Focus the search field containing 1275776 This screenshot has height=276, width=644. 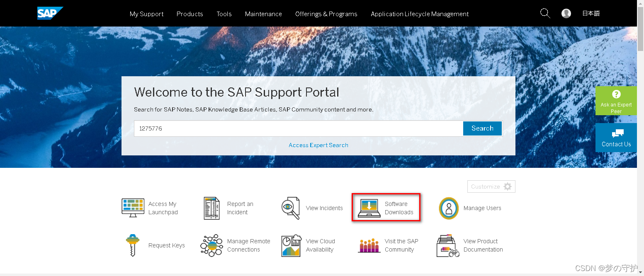(299, 128)
